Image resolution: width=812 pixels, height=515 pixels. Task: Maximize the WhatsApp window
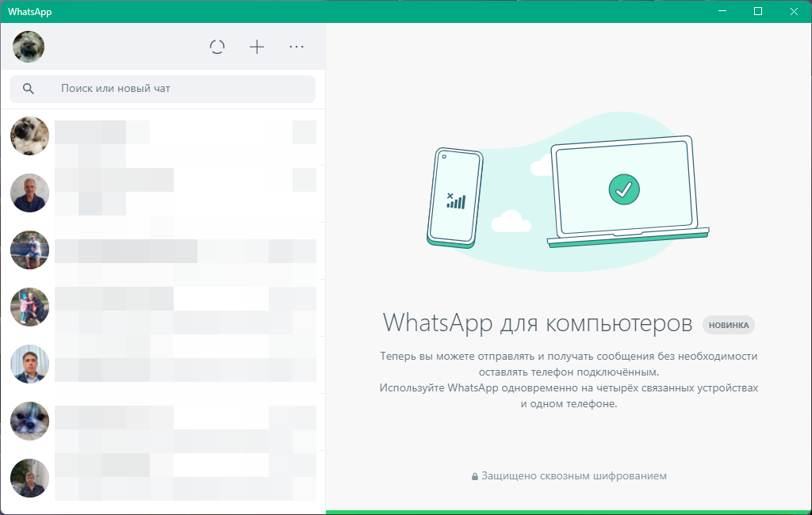pos(758,11)
